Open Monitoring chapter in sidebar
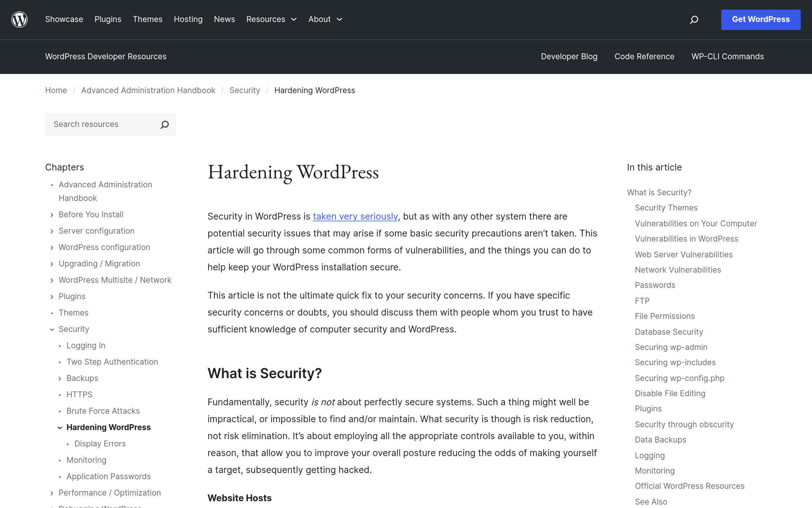The image size is (812, 508). click(x=86, y=460)
